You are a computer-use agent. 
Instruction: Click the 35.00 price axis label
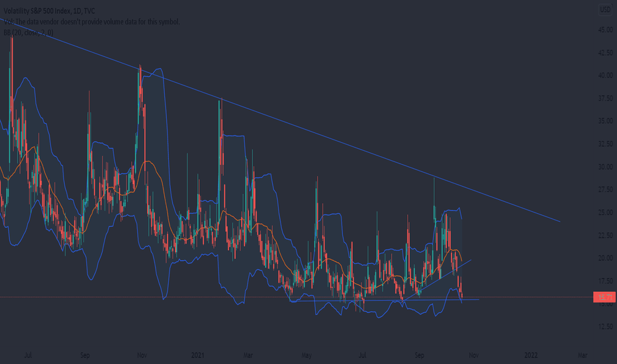coord(605,121)
